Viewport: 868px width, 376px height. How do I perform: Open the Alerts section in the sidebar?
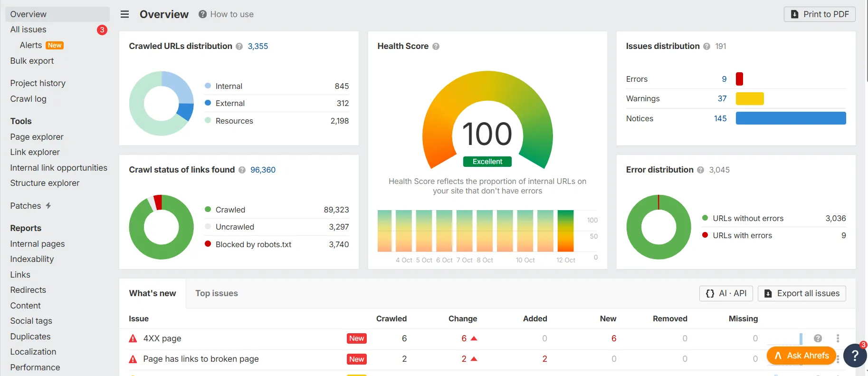point(31,45)
